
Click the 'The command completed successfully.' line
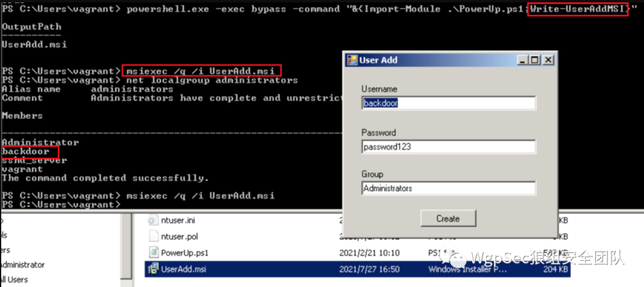[x=105, y=178]
